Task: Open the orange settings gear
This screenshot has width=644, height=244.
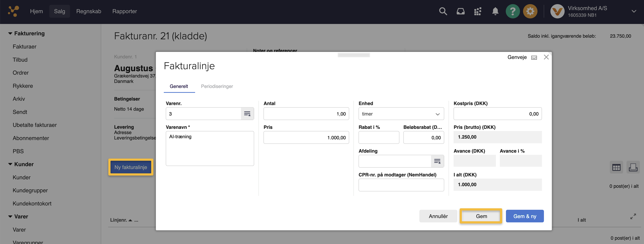Action: pyautogui.click(x=530, y=11)
